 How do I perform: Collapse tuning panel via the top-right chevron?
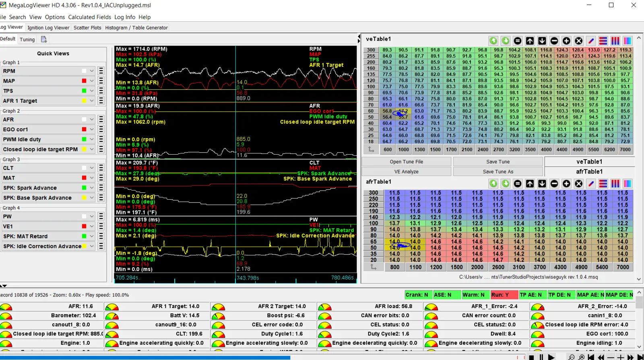pyautogui.click(x=639, y=37)
